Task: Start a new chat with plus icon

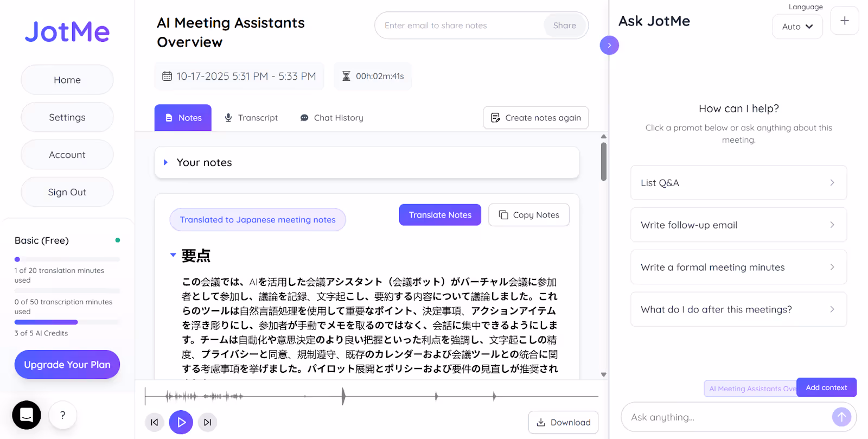Action: [x=845, y=21]
